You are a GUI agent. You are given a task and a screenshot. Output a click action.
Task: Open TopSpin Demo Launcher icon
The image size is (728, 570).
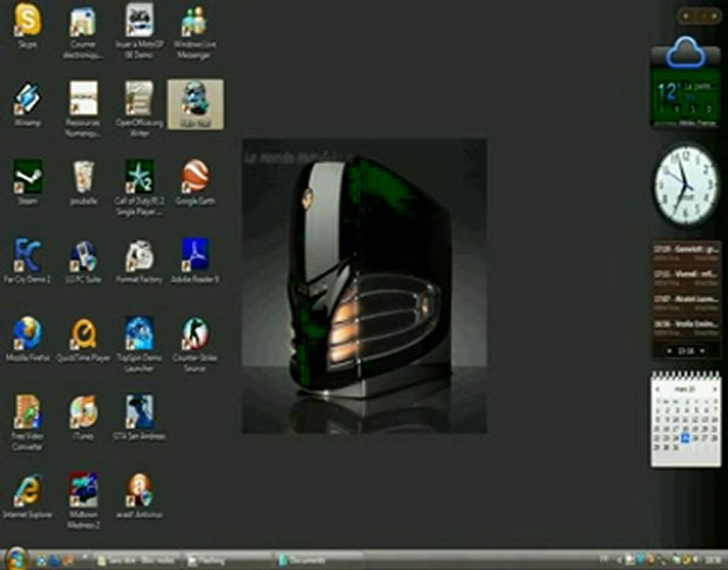coord(139,344)
